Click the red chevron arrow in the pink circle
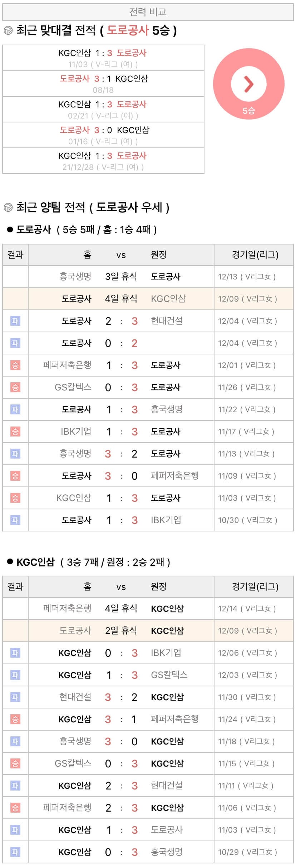Screen dimensions: 296x868 pyautogui.click(x=248, y=84)
